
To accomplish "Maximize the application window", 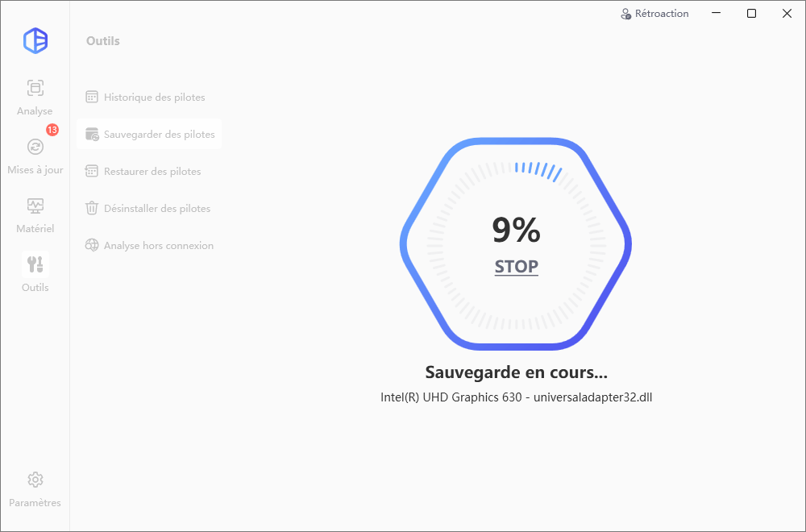I will click(x=751, y=14).
